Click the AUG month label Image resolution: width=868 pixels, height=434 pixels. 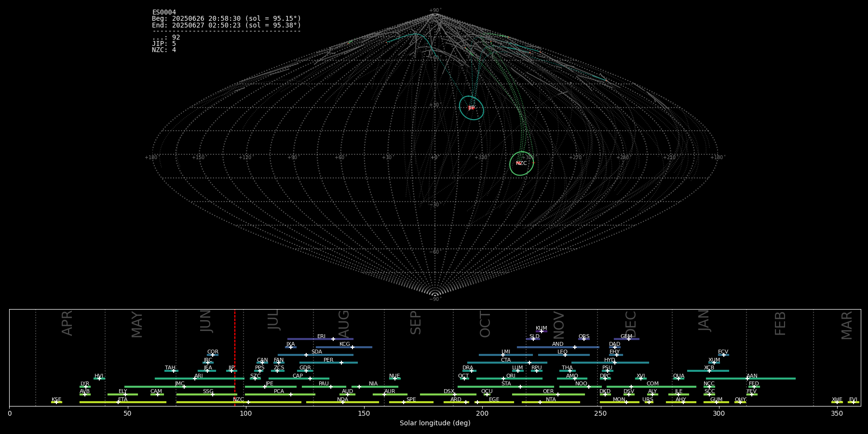pos(343,325)
